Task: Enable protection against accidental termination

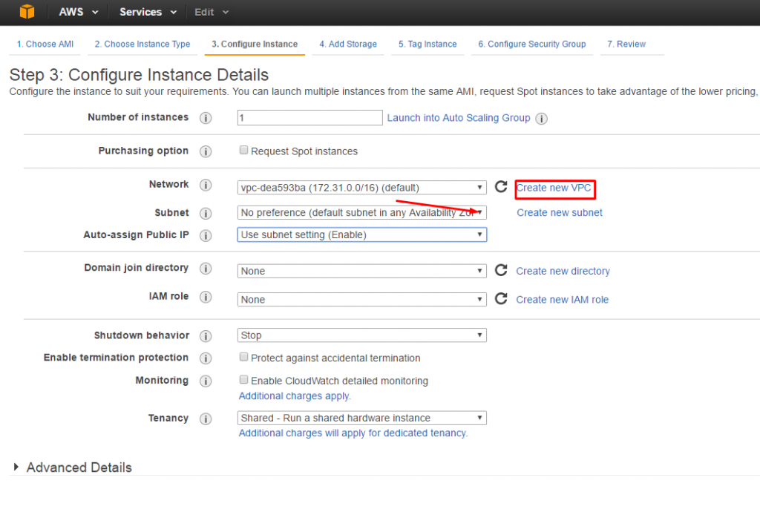Action: pyautogui.click(x=243, y=357)
